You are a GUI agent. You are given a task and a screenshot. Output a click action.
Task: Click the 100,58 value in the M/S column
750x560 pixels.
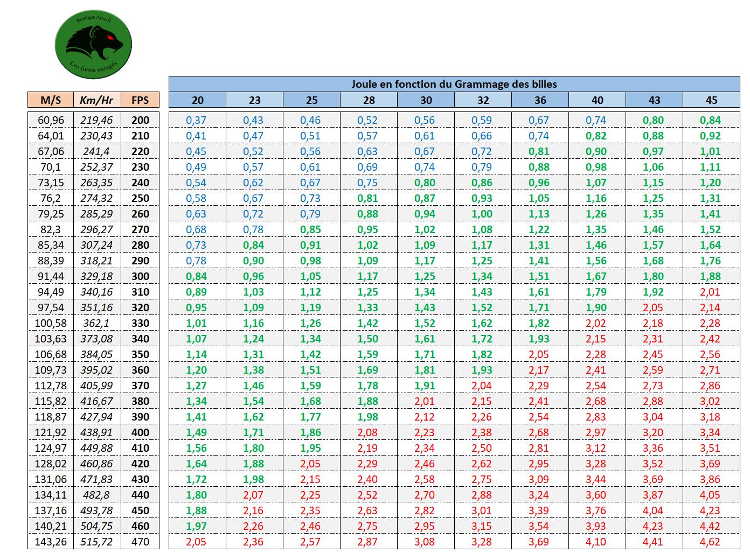point(51,323)
